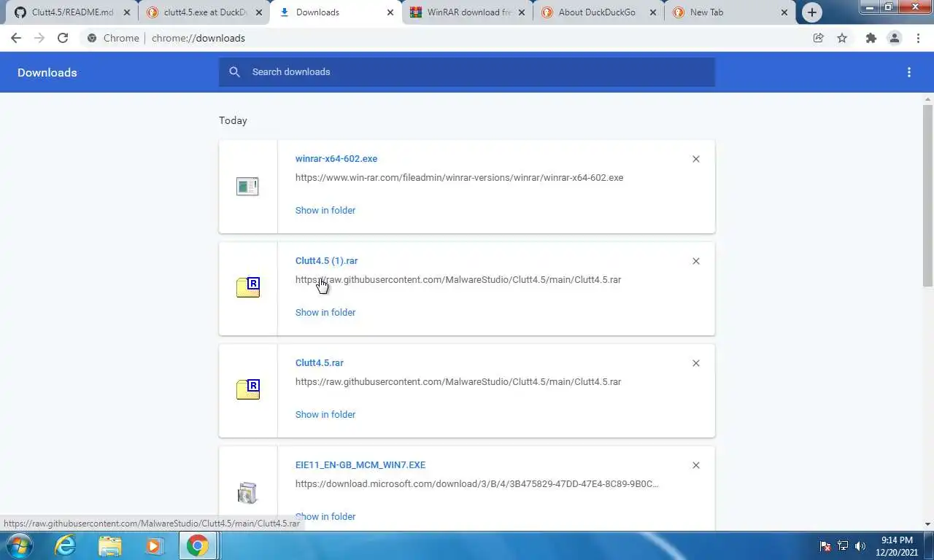This screenshot has width=934, height=560.
Task: Show Clutt4.5.rar in folder
Action: pyautogui.click(x=325, y=414)
